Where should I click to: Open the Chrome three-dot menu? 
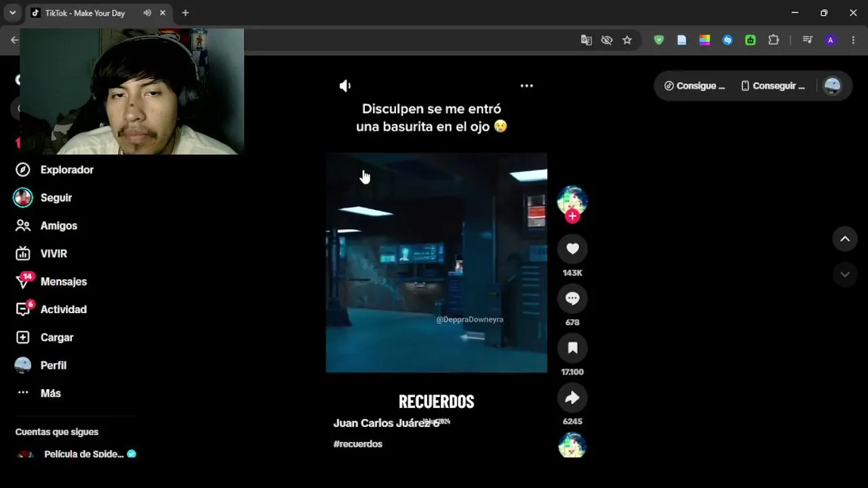(x=853, y=40)
